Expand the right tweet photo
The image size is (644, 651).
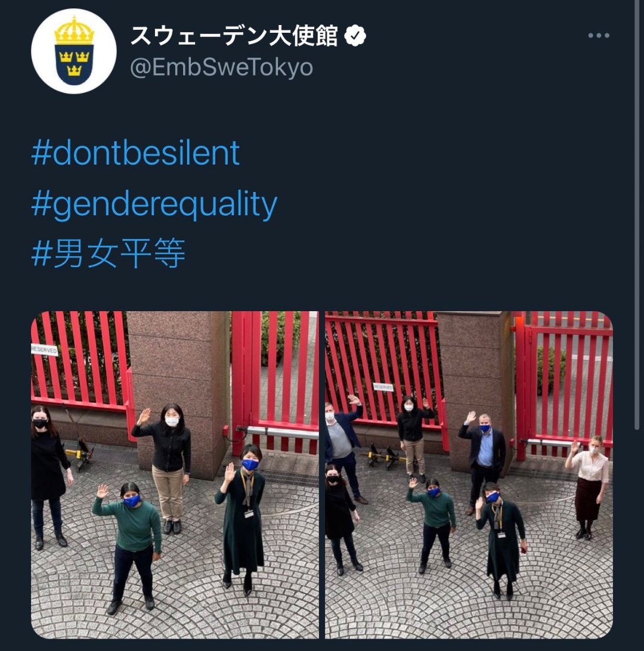(x=469, y=475)
